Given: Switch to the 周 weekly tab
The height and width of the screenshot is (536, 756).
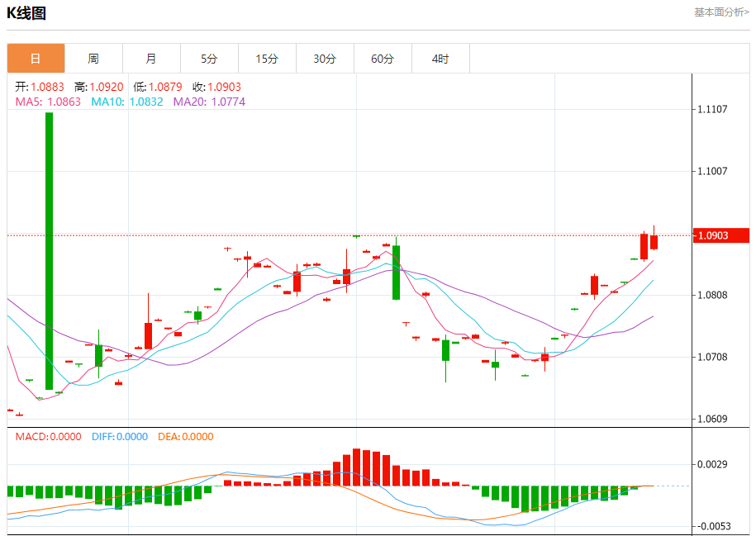Looking at the screenshot, I should 93,59.
